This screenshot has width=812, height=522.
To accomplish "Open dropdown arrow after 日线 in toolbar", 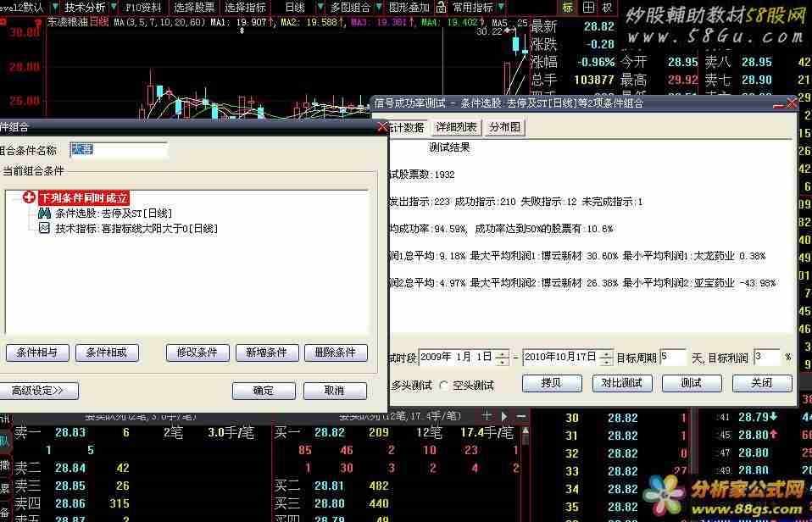I will (x=320, y=8).
